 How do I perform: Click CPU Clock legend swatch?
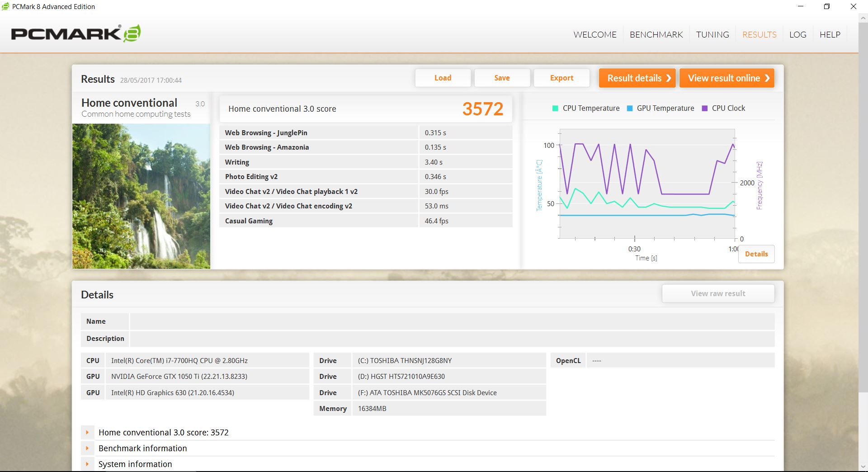pyautogui.click(x=704, y=109)
